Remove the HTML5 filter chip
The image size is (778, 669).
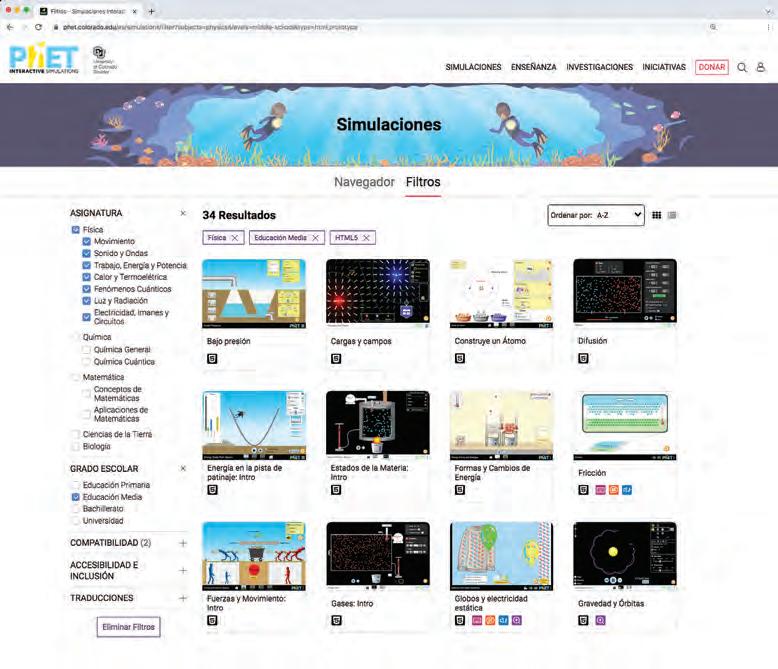point(366,238)
